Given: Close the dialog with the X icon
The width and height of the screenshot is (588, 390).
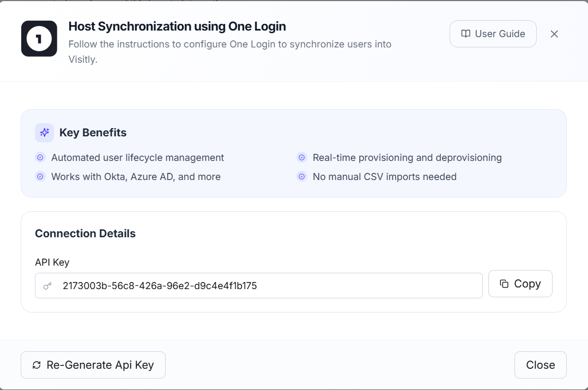Looking at the screenshot, I should point(554,34).
